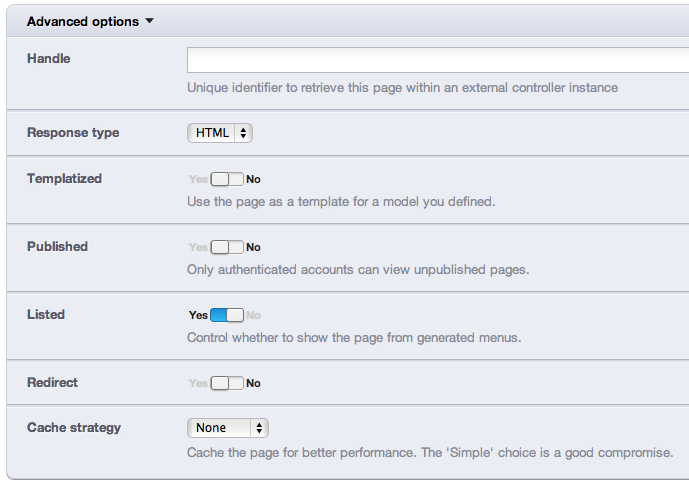Screen dimensions: 689x488
Task: Click the 'No' label beside Listed
Action: 253,315
